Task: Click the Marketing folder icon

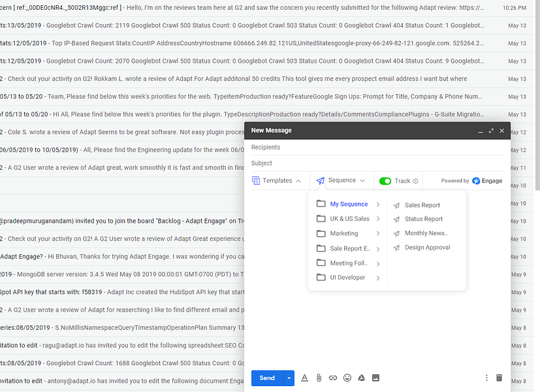Action: [x=321, y=233]
